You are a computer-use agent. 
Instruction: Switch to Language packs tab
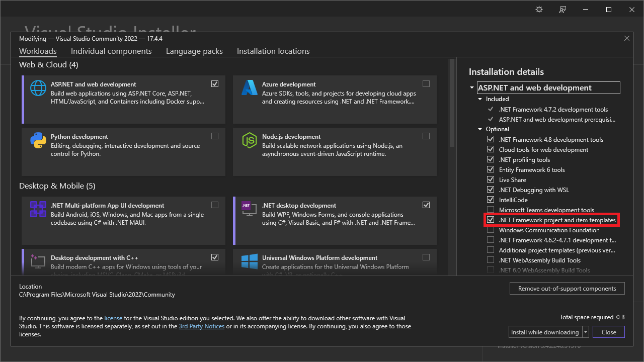click(194, 51)
